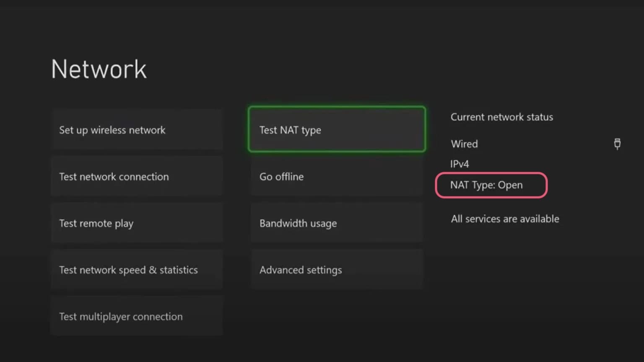The width and height of the screenshot is (644, 362).
Task: Select Set up wireless network
Action: [x=136, y=129]
